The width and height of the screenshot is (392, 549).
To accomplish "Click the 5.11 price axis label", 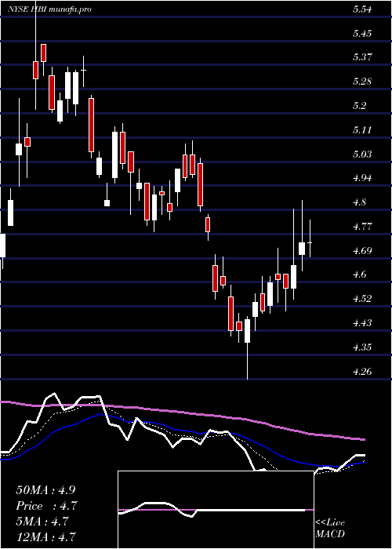I will pyautogui.click(x=362, y=130).
